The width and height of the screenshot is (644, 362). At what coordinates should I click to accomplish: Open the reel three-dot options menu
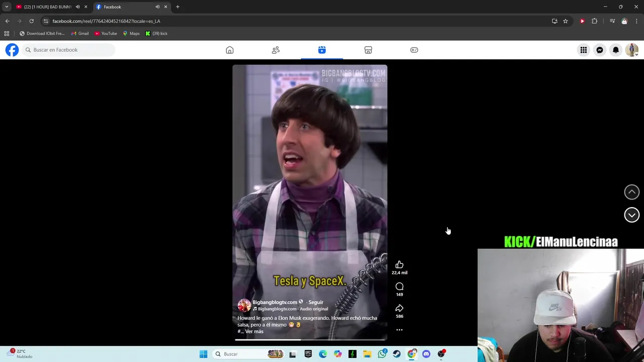399,330
